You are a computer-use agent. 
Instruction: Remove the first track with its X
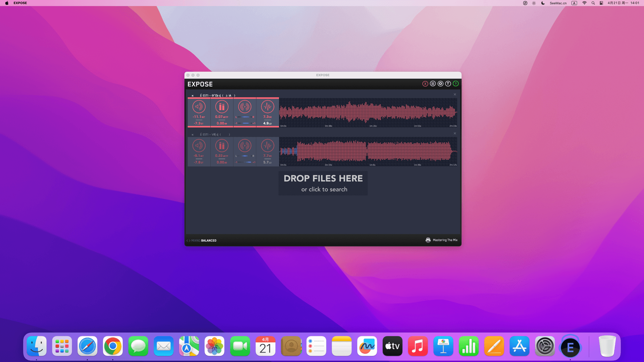click(455, 95)
